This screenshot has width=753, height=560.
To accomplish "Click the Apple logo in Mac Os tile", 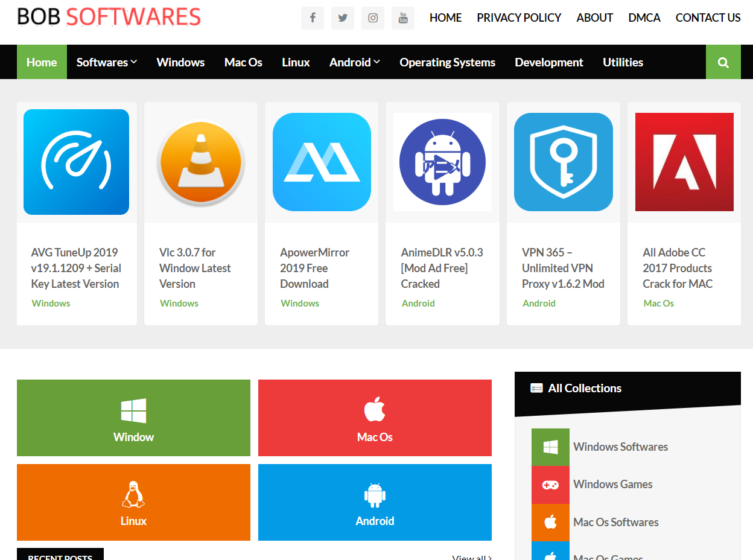I will coord(375,410).
